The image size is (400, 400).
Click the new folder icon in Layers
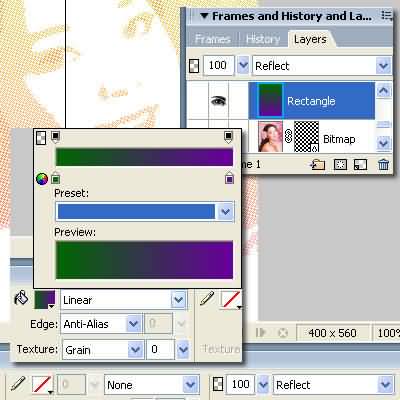pos(317,165)
